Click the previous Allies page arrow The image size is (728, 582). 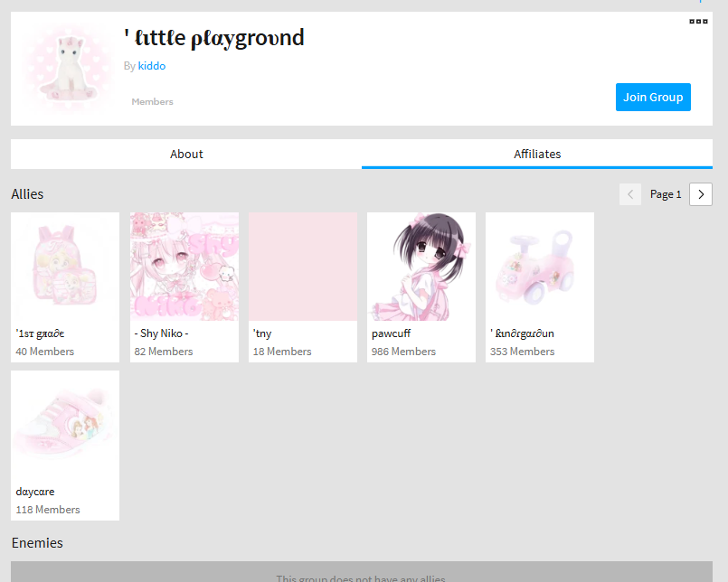pyautogui.click(x=630, y=194)
